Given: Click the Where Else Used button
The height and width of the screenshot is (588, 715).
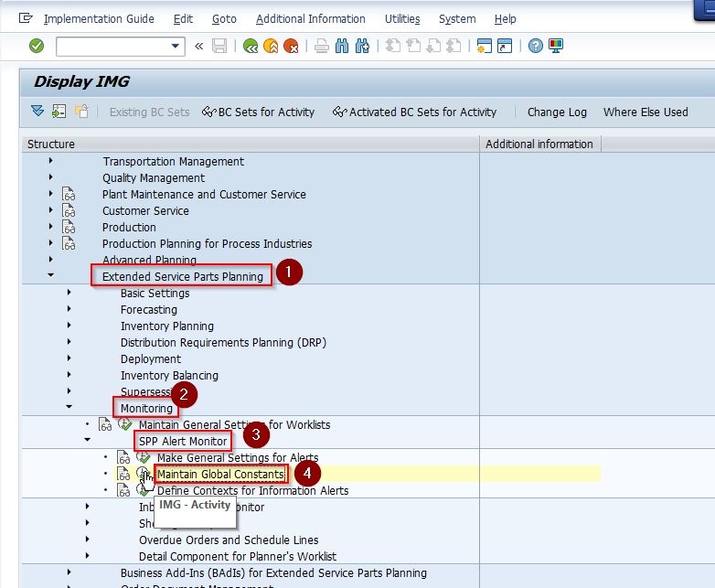Looking at the screenshot, I should point(646,112).
